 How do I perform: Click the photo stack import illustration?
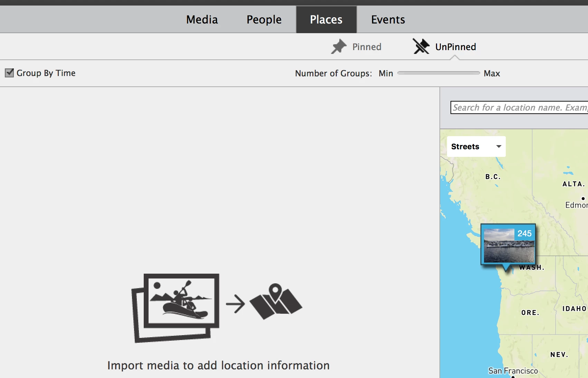coord(176,308)
